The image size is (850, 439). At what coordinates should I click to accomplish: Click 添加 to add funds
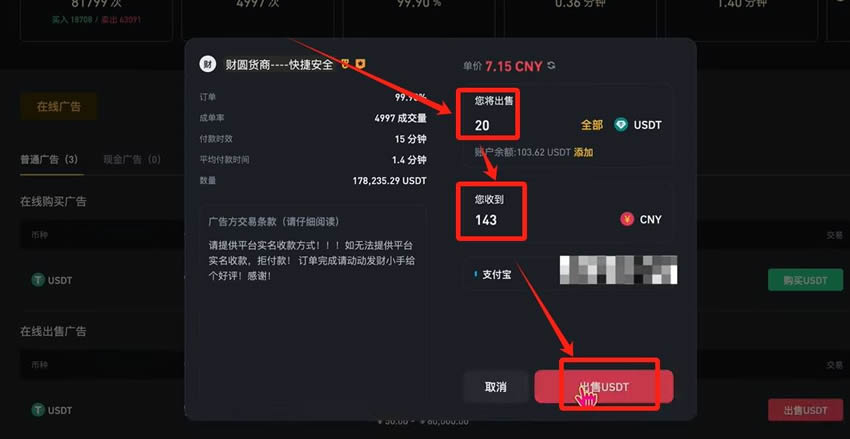click(583, 152)
